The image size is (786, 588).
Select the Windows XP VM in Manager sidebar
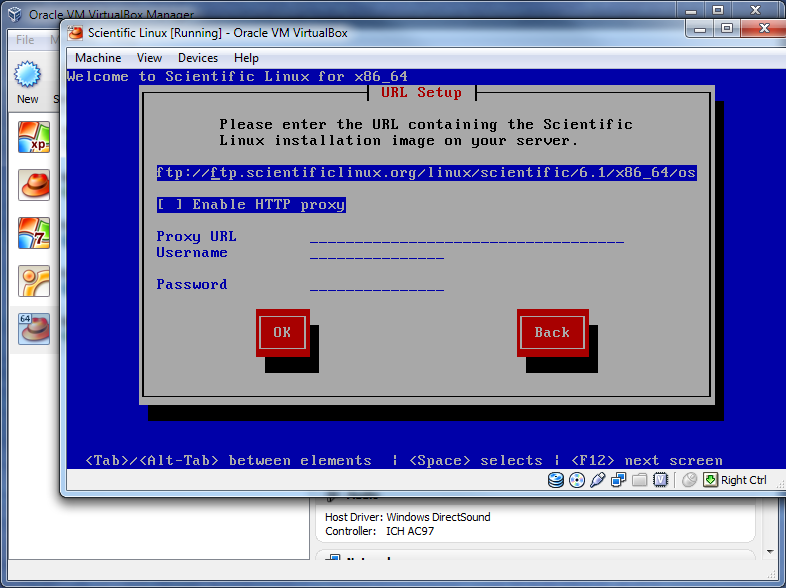pos(34,137)
